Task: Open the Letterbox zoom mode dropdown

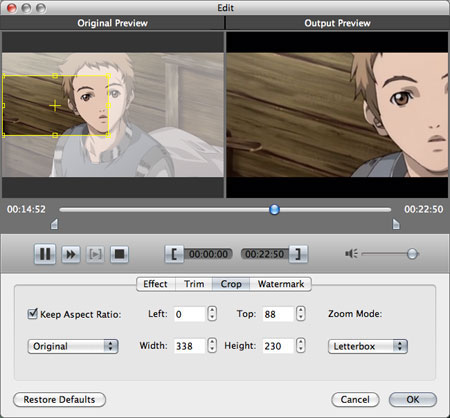Action: [x=368, y=346]
